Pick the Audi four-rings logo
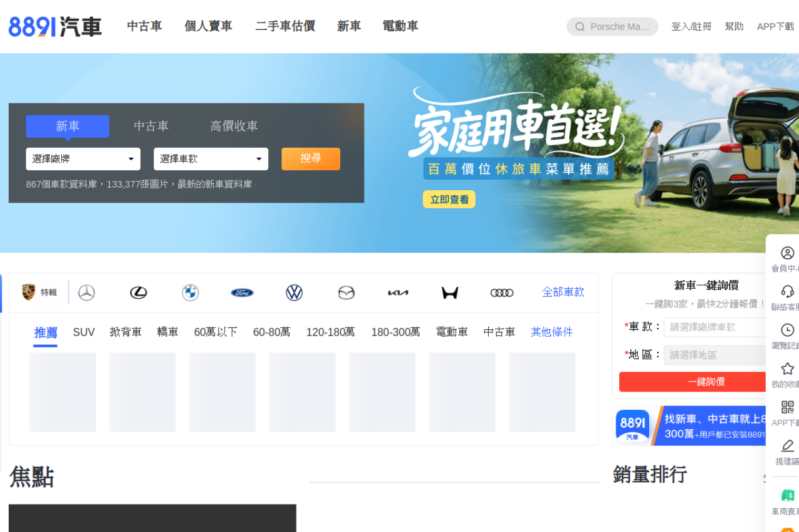This screenshot has height=532, width=799. (x=501, y=293)
